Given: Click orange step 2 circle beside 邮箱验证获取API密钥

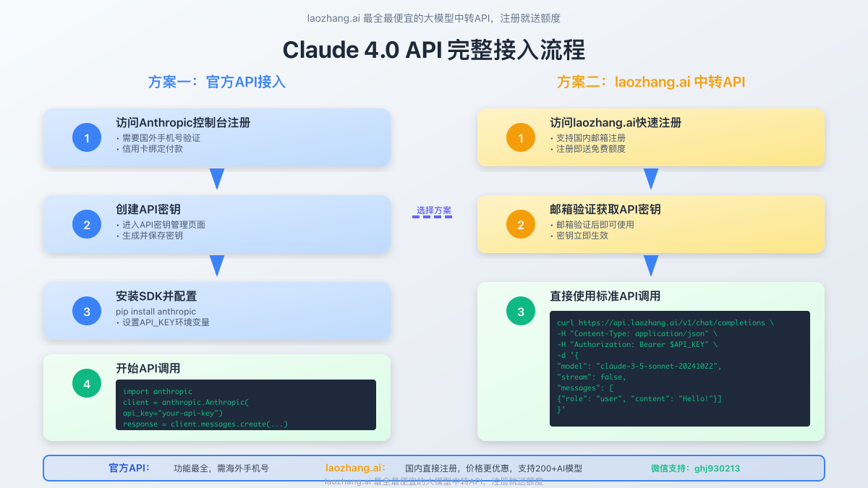Looking at the screenshot, I should tap(521, 224).
